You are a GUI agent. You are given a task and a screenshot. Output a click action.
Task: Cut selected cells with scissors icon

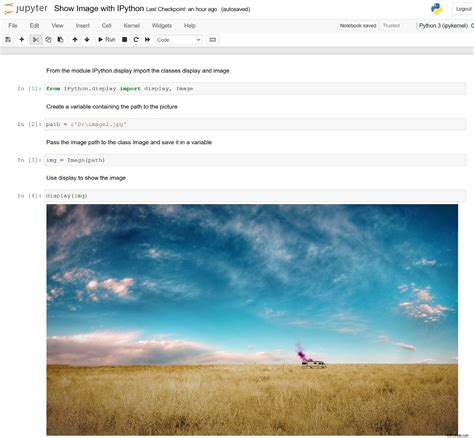[x=36, y=40]
